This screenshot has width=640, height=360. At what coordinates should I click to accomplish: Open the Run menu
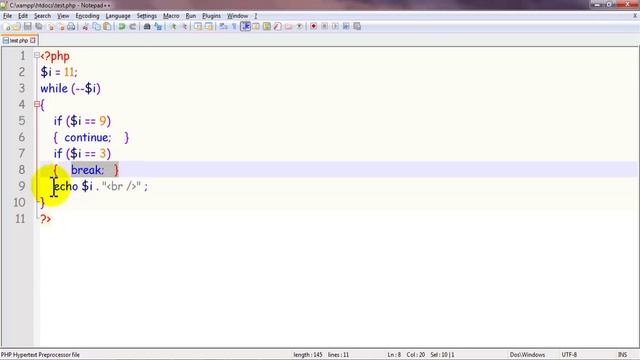pyautogui.click(x=191, y=16)
